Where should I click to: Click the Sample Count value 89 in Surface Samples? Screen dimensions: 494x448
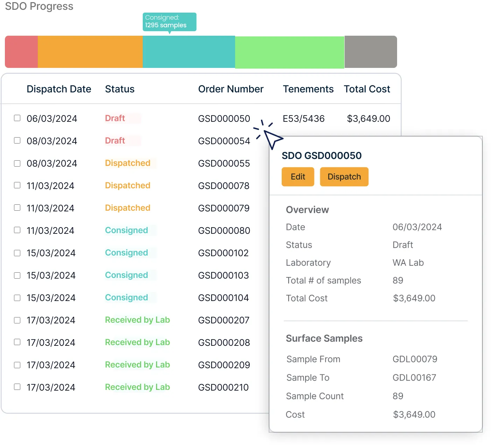398,396
